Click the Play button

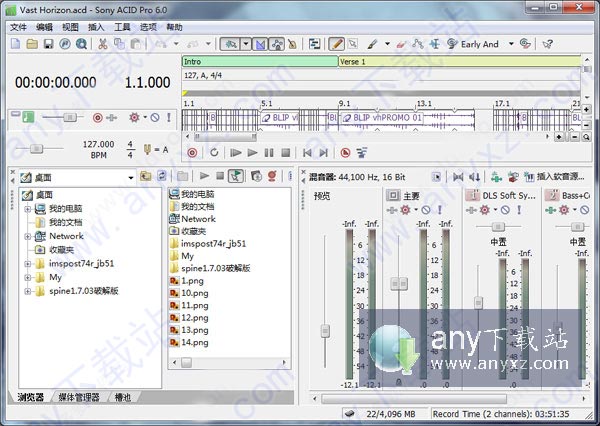[x=252, y=153]
